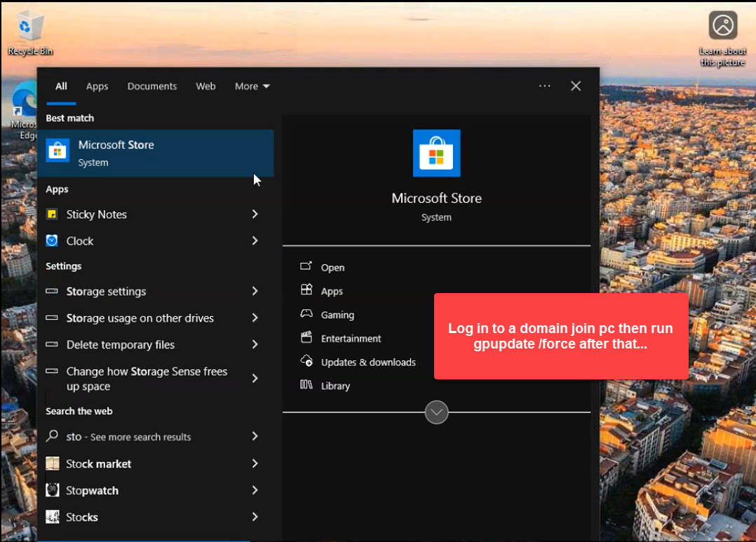This screenshot has width=756, height=542.
Task: Expand the Stopwatch result arrow
Action: pyautogui.click(x=255, y=490)
